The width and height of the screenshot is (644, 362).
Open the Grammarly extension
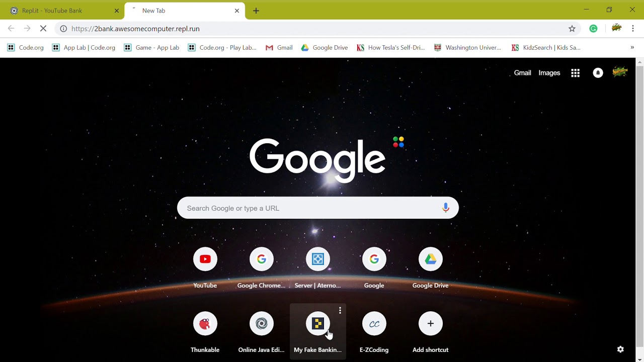click(594, 29)
